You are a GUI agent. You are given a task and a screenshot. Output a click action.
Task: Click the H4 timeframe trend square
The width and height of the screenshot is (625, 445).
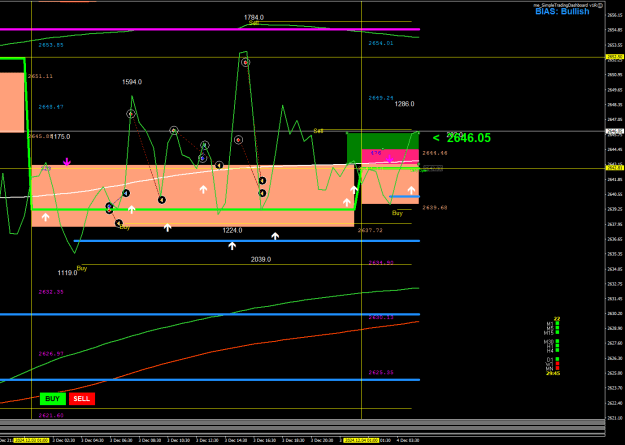point(557,350)
